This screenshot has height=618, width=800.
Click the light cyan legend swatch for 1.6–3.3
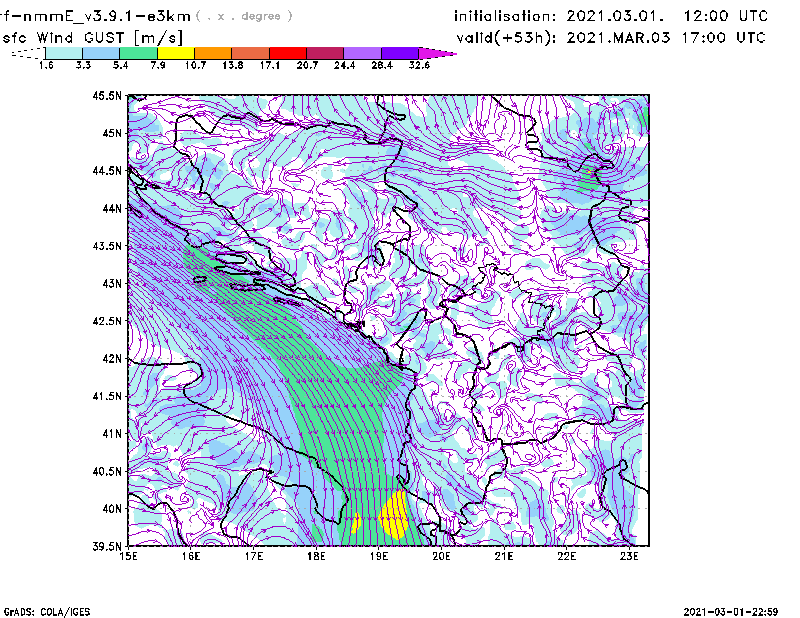pos(64,53)
